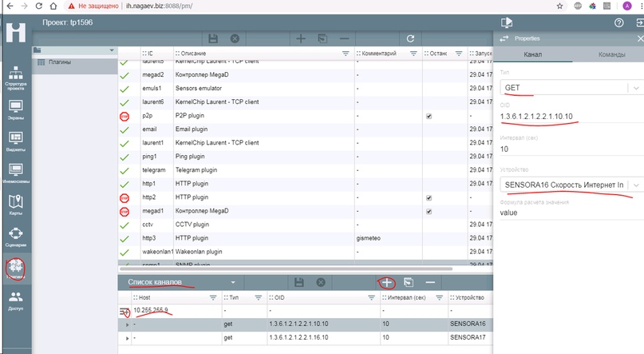Image resolution: width=644 pixels, height=354 pixels.
Task: Filter the comment column
Action: [x=413, y=54]
